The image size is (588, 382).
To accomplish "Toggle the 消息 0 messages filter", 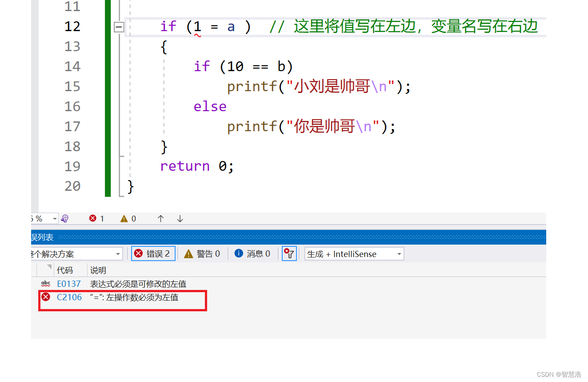I will coord(252,253).
